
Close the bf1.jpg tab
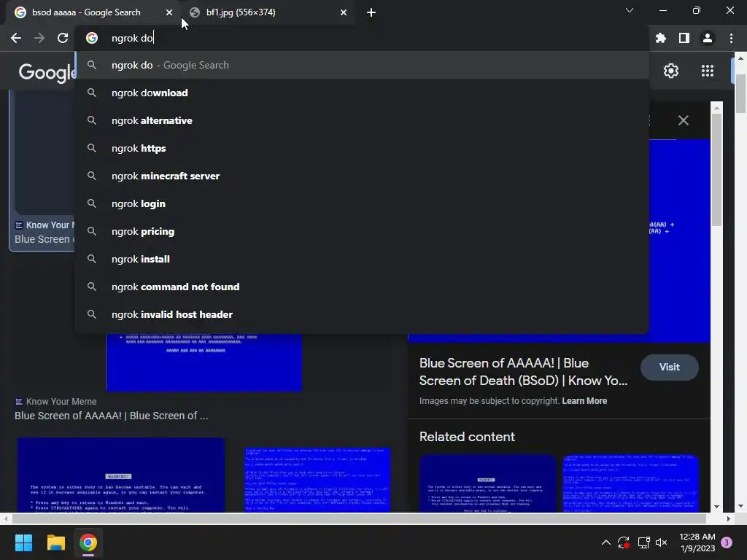pos(344,12)
